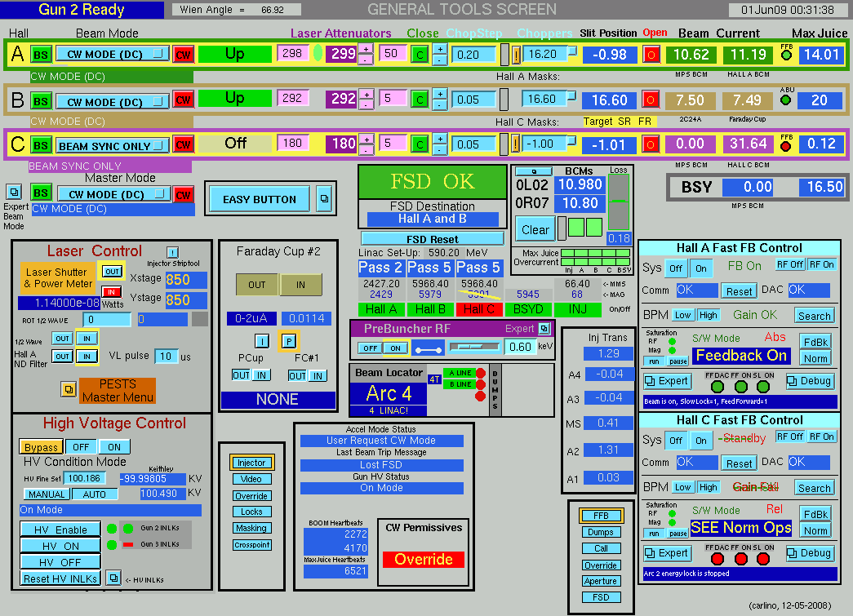Open the PreBuncher RF Expert display icon

coord(544,328)
